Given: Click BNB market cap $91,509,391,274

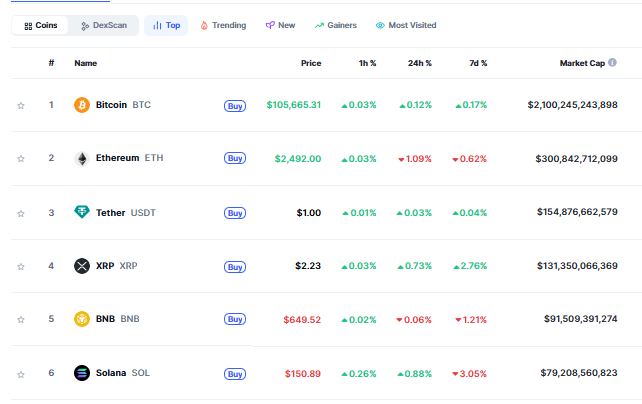Looking at the screenshot, I should pos(581,319).
